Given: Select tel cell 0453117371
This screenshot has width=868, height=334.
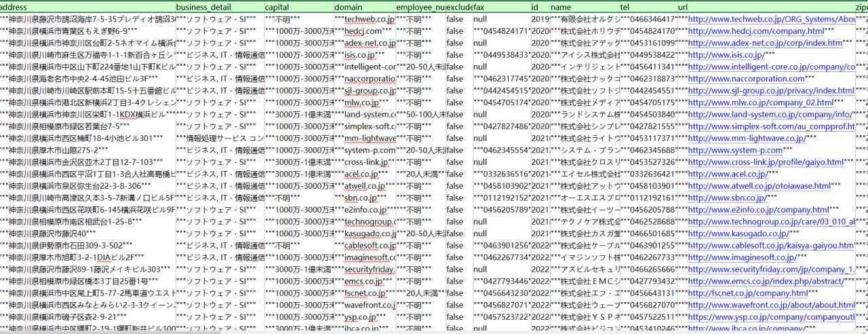Looking at the screenshot, I should [648, 138].
